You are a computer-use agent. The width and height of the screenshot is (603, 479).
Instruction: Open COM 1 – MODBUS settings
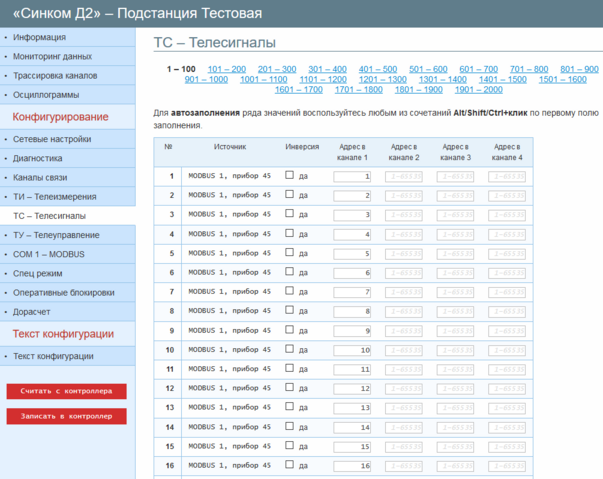point(49,254)
